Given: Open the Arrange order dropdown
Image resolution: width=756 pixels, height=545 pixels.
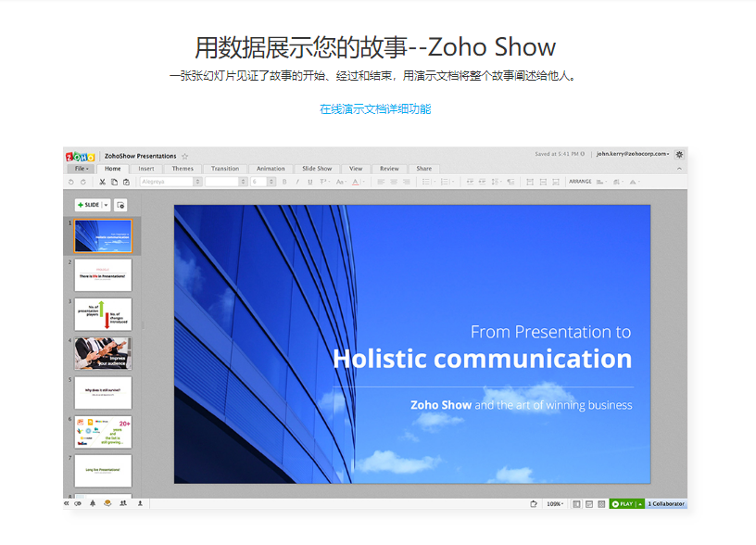Looking at the screenshot, I should [618, 182].
